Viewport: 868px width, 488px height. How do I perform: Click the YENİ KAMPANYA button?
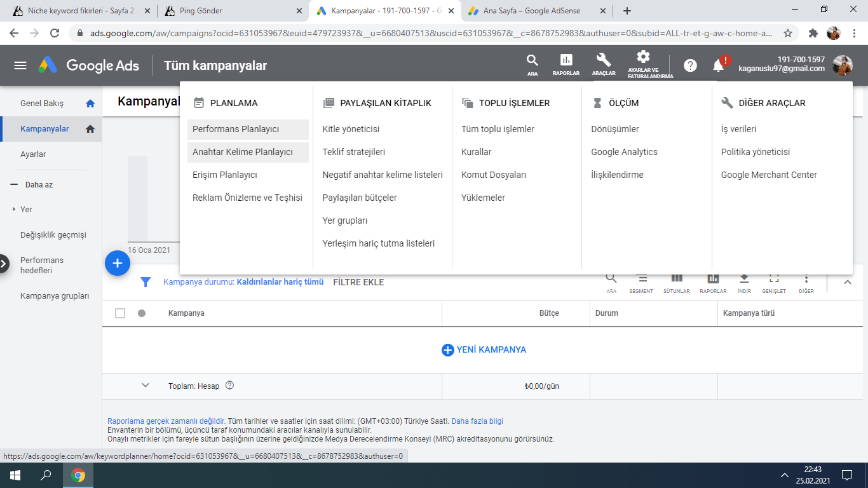coord(484,349)
